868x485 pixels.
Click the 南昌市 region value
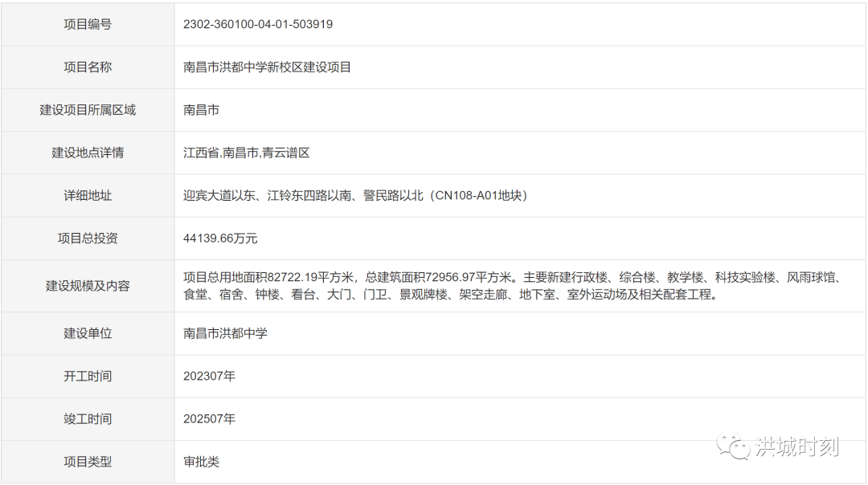[x=202, y=110]
